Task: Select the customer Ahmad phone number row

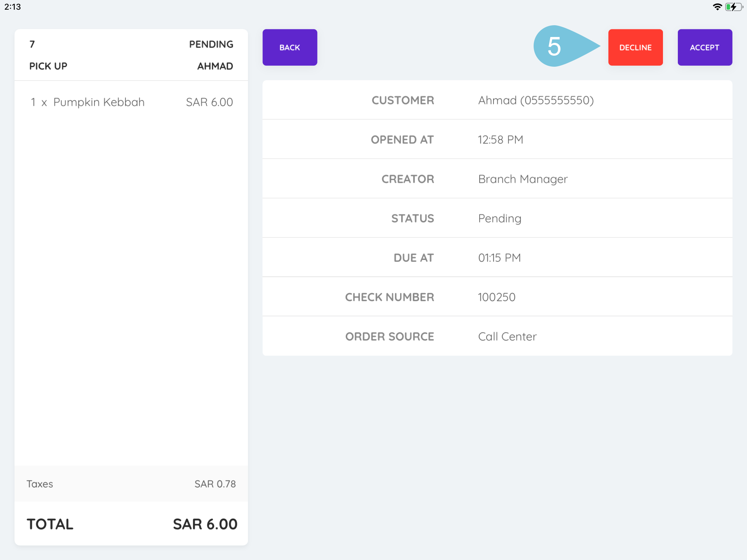Action: tap(498, 100)
